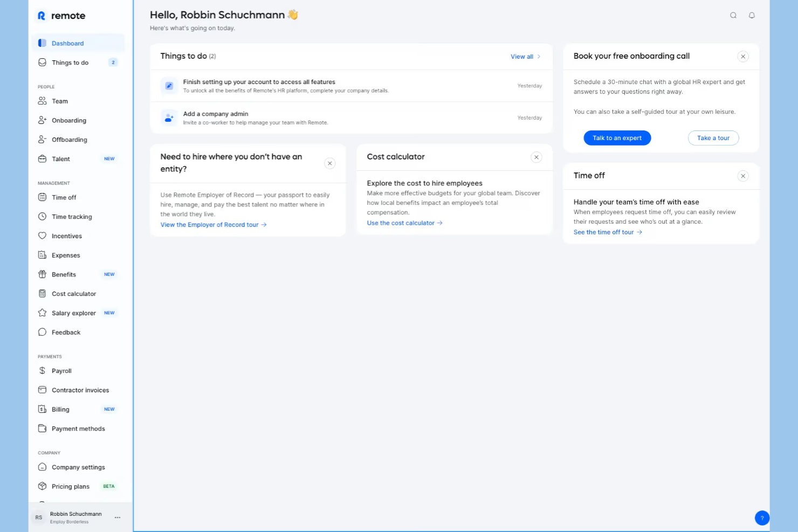The image size is (798, 532).
Task: Click the Onboarding person-plus icon
Action: 42,120
